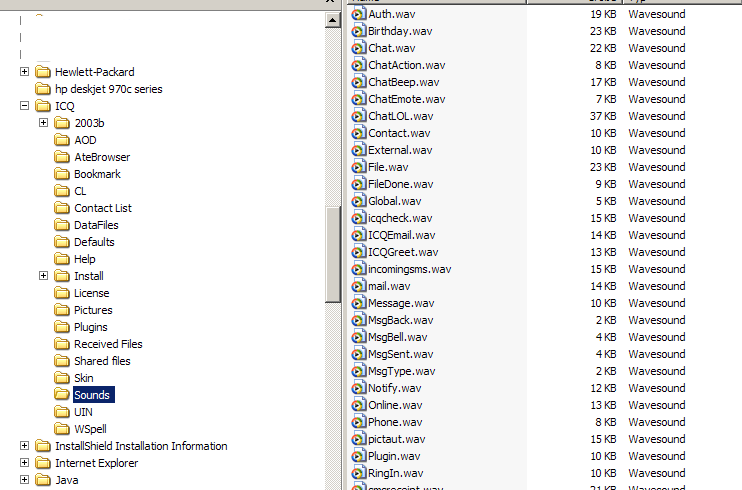Select the file name Online.wav
This screenshot has height=490, width=742.
click(x=396, y=406)
